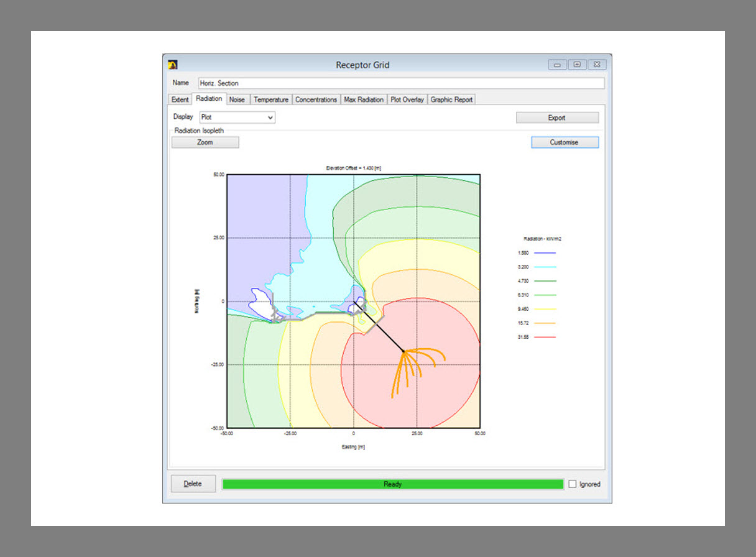This screenshot has width=756, height=557.
Task: Switch to the Max Radiation tab
Action: (364, 99)
